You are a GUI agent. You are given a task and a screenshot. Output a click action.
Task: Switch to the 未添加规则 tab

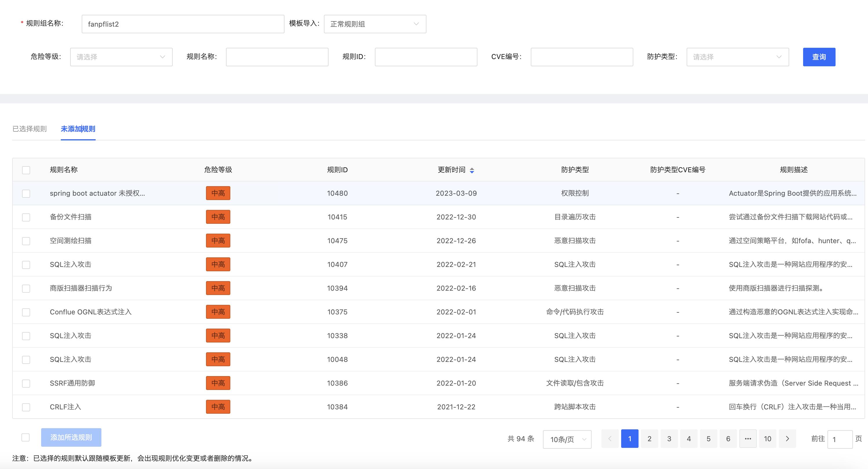point(78,129)
